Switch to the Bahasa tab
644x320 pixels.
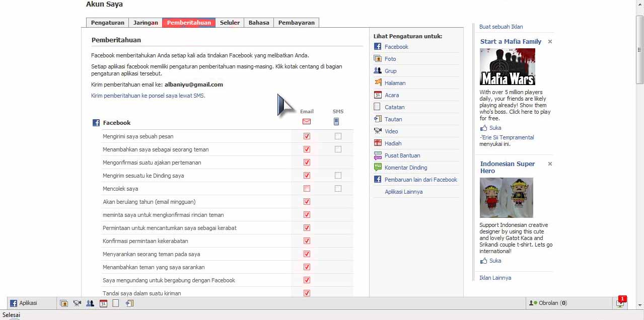[259, 23]
